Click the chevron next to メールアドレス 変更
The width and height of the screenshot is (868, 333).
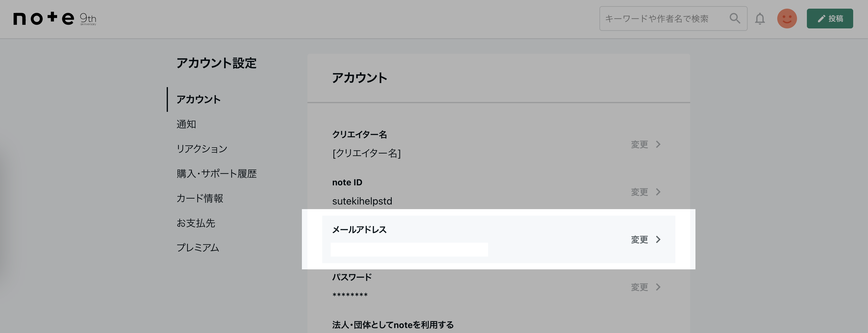coord(658,239)
